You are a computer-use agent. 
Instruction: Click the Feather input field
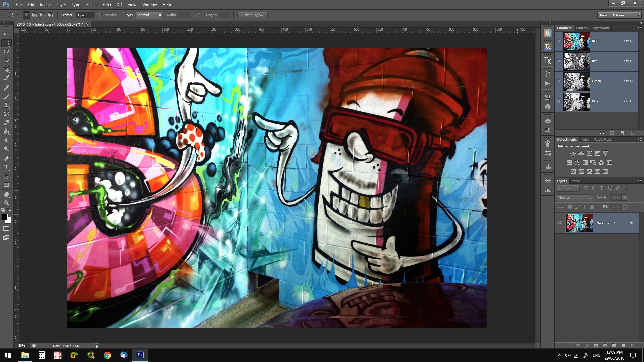85,15
